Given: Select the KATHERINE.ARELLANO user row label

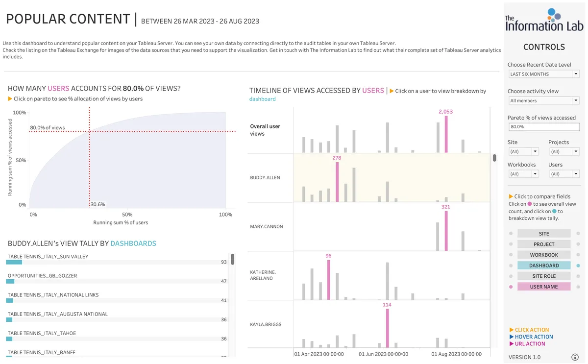Looking at the screenshot, I should 263,275.
